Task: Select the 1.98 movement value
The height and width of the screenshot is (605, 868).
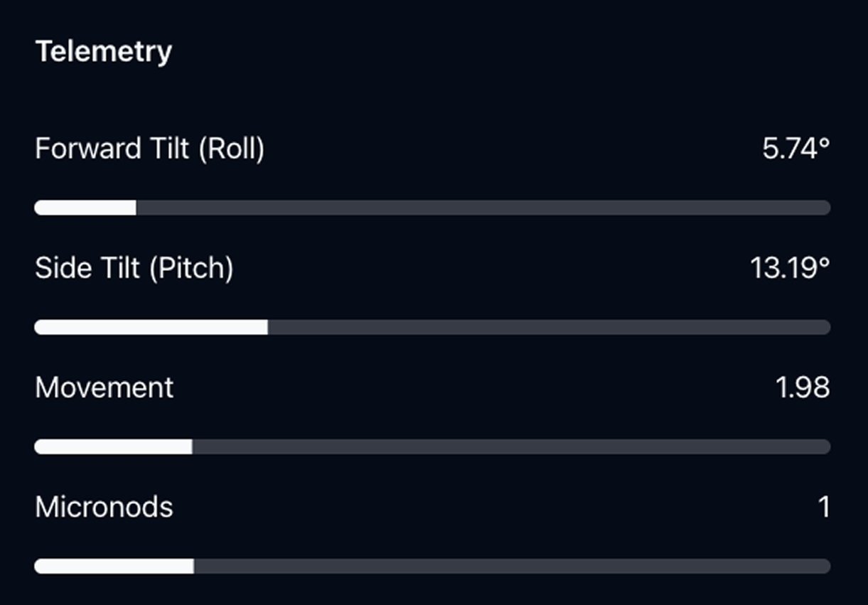Action: 802,388
